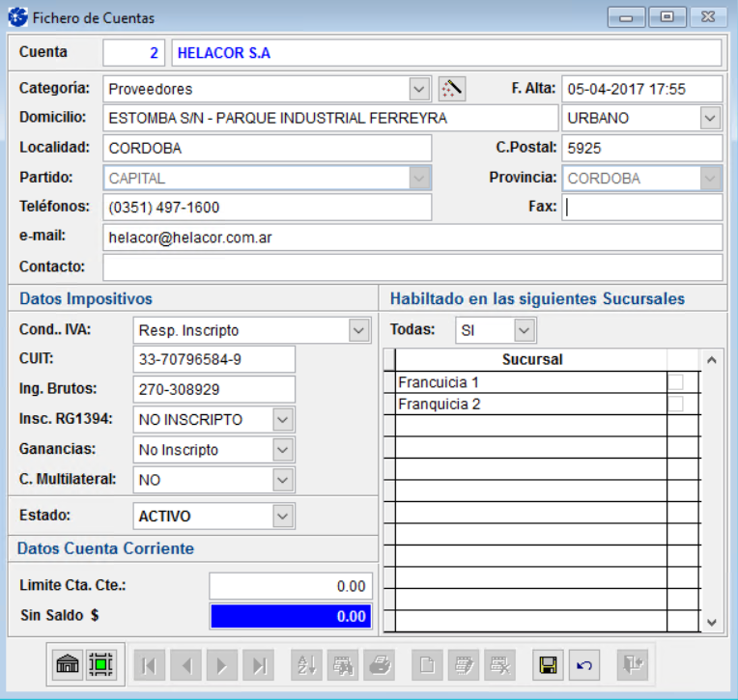
Task: Expand the Ganancias dropdown
Action: pos(283,450)
